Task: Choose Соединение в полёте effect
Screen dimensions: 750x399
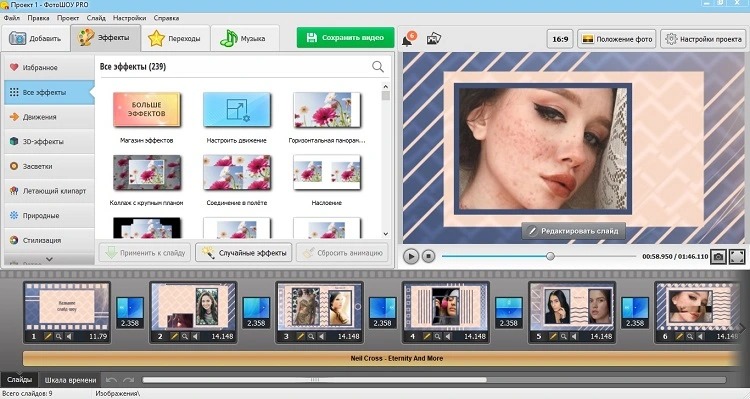Action: (237, 172)
